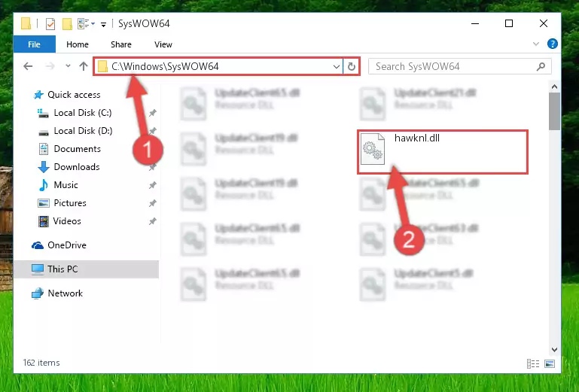Go up one folder level
The height and width of the screenshot is (392, 579).
tap(84, 66)
